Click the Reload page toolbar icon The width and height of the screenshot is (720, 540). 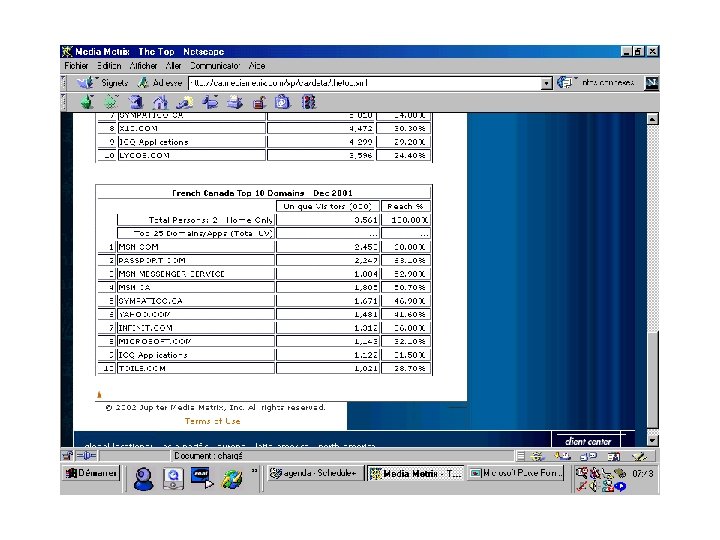pyautogui.click(x=135, y=102)
